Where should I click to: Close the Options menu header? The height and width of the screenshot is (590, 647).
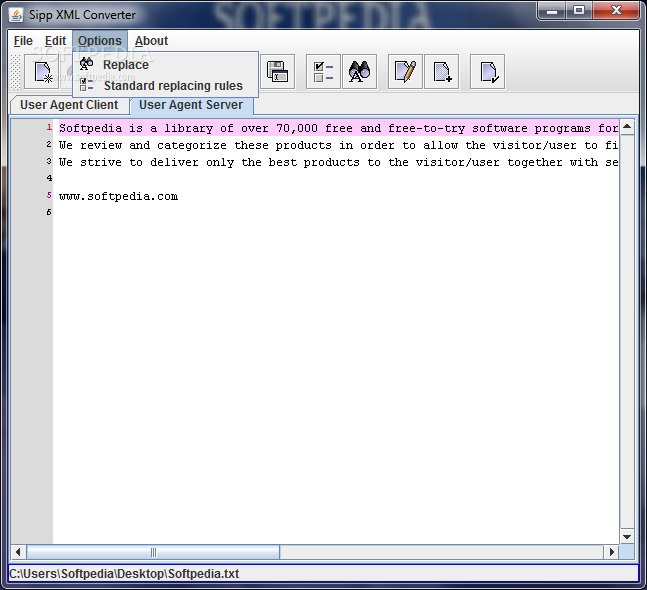coord(100,41)
